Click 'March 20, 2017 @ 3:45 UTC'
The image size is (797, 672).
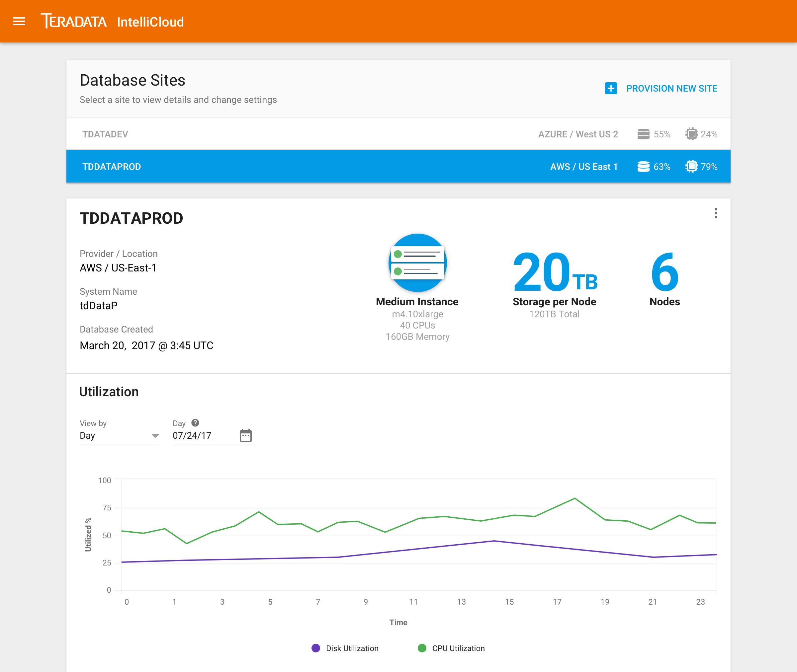pos(146,345)
